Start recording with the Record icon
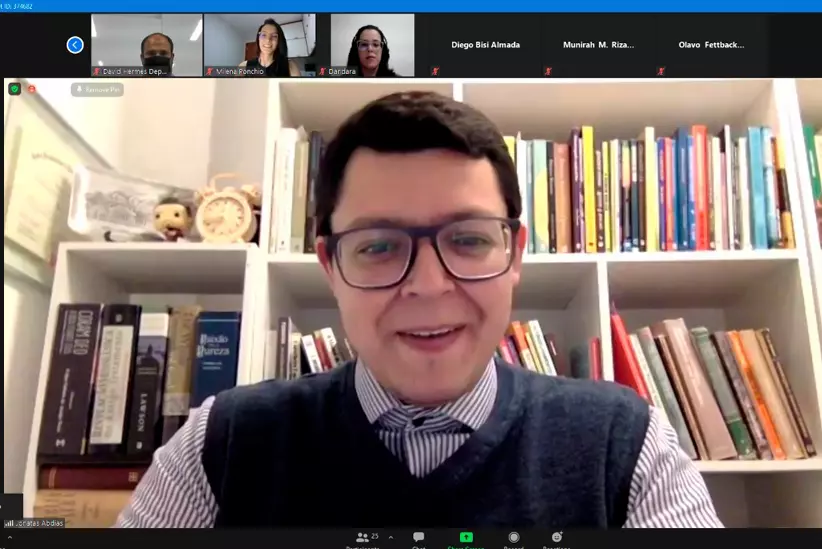This screenshot has width=822, height=549. pyautogui.click(x=513, y=538)
